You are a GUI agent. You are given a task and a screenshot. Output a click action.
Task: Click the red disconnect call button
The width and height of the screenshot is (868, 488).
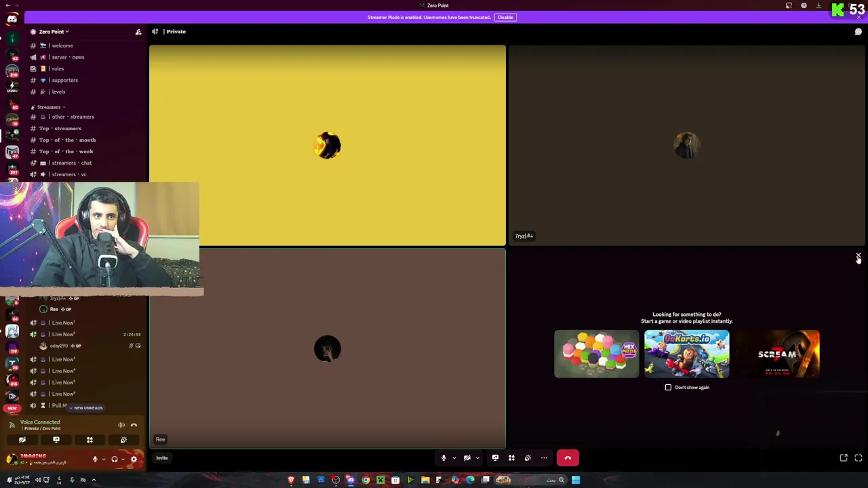(568, 458)
